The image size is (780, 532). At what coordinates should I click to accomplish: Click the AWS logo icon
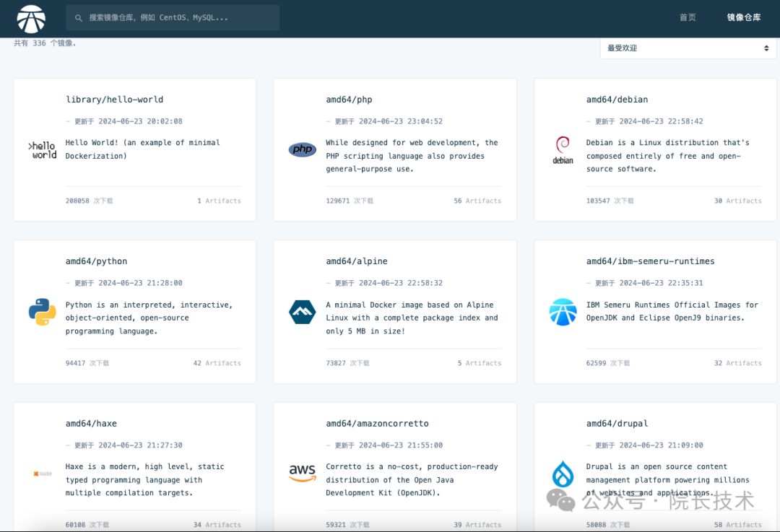[x=303, y=473]
